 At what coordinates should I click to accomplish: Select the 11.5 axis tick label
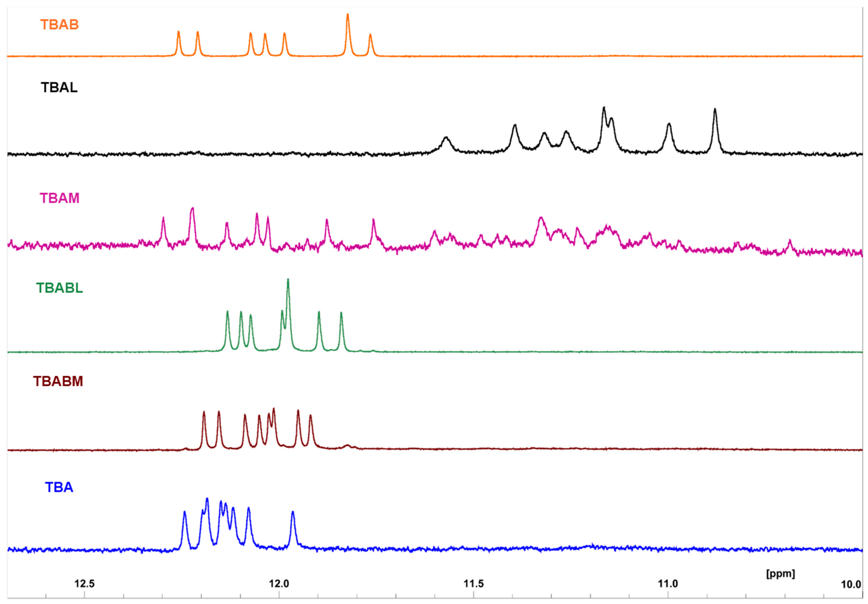click(x=474, y=583)
